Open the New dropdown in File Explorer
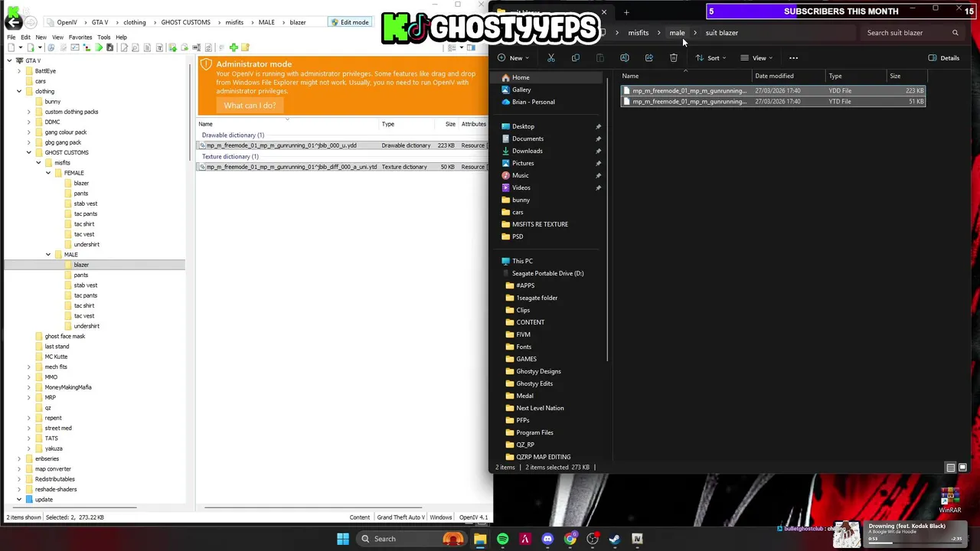The width and height of the screenshot is (980, 551). 513,58
